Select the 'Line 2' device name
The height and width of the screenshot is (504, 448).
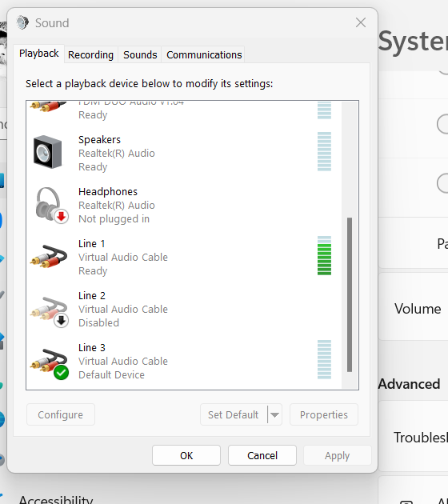[92, 296]
